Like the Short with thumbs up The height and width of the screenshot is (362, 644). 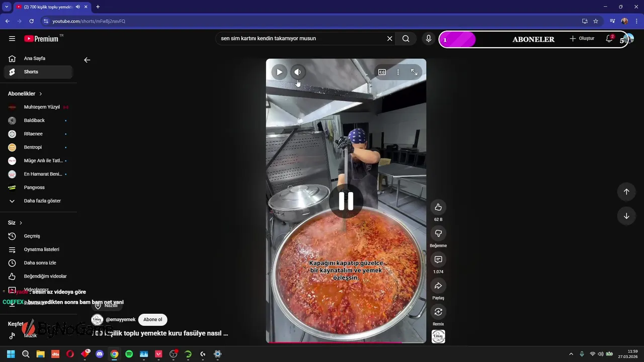pos(438,207)
